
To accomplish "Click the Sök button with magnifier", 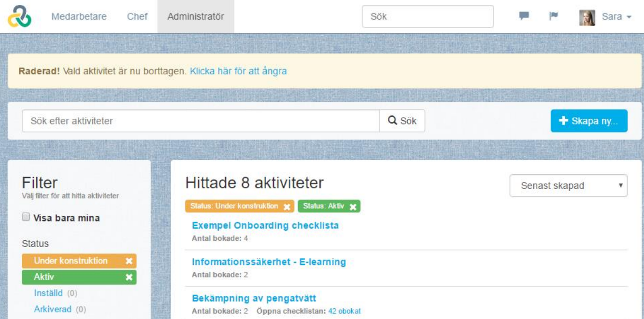I will tap(402, 121).
